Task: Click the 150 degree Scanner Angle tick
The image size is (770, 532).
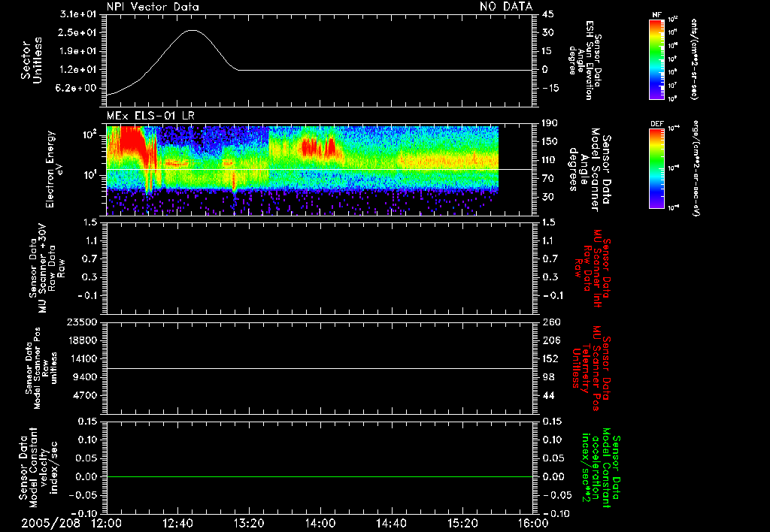Action: [550, 141]
